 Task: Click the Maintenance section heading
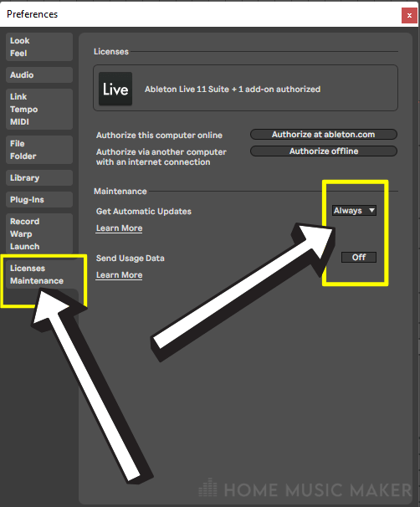(120, 192)
